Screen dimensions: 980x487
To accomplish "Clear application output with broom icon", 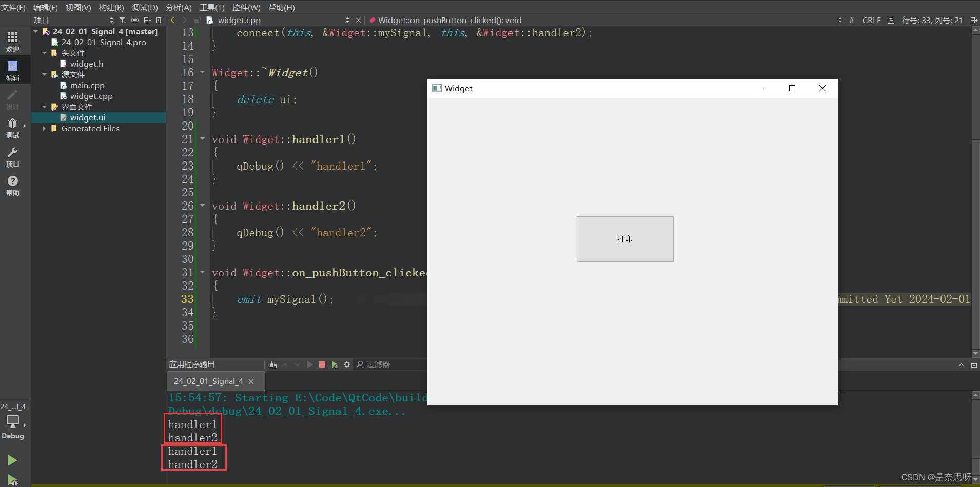I will pos(273,364).
